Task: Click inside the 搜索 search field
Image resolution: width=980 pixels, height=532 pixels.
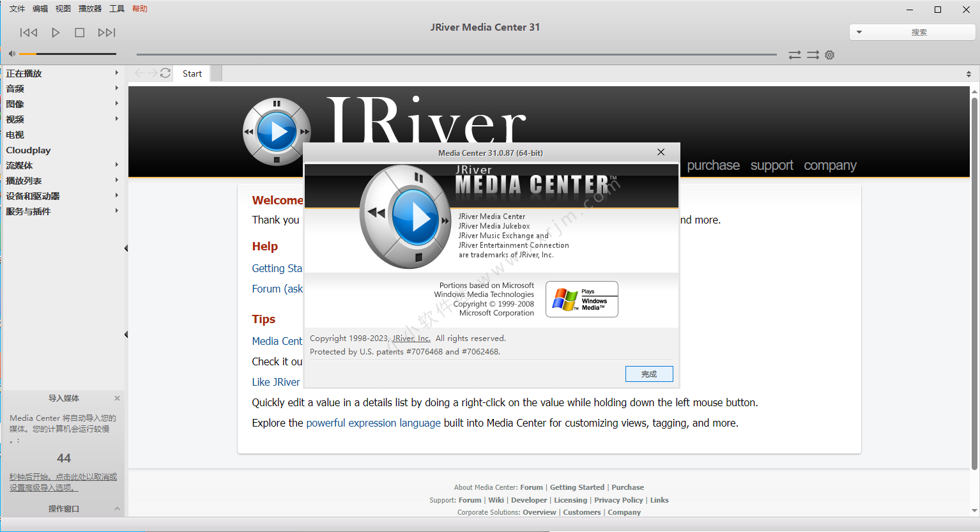Action: [920, 31]
